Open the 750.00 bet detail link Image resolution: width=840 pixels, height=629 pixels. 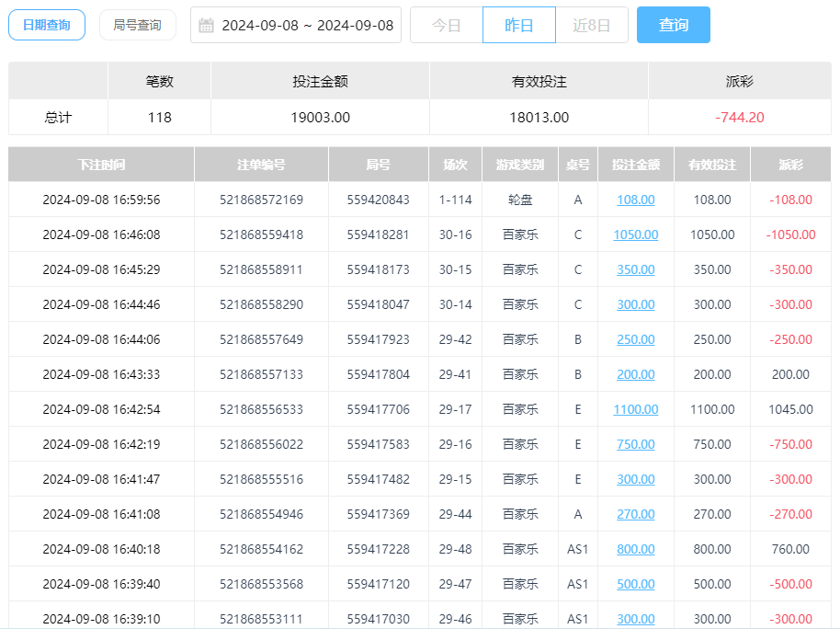[x=636, y=444]
